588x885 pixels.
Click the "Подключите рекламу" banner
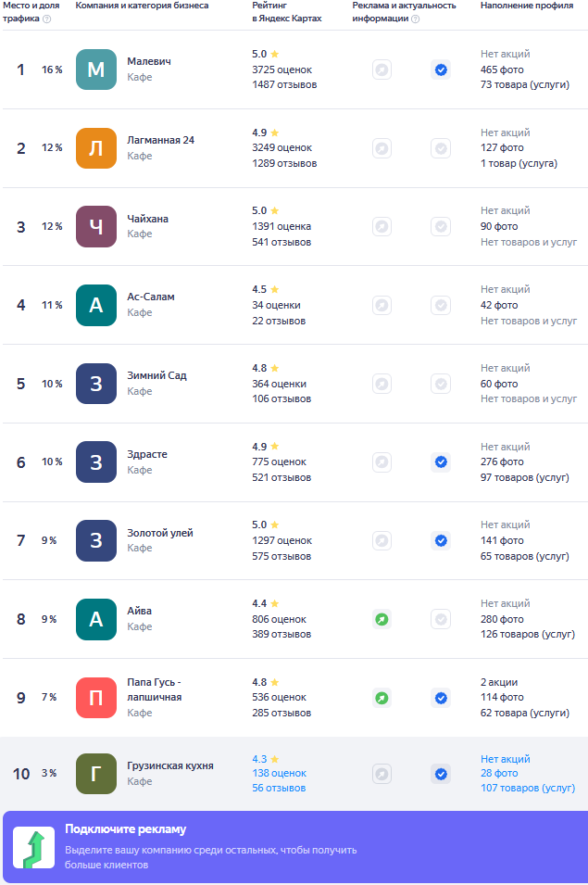pyautogui.click(x=295, y=847)
